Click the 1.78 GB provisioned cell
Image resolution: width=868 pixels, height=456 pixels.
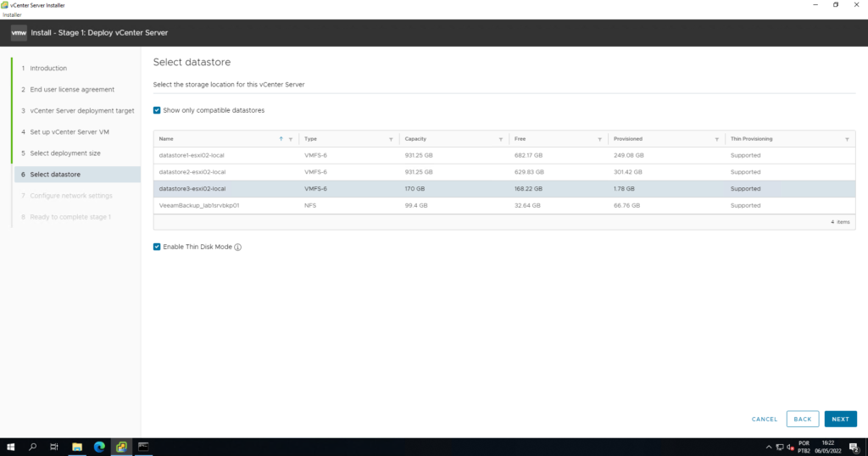(624, 189)
